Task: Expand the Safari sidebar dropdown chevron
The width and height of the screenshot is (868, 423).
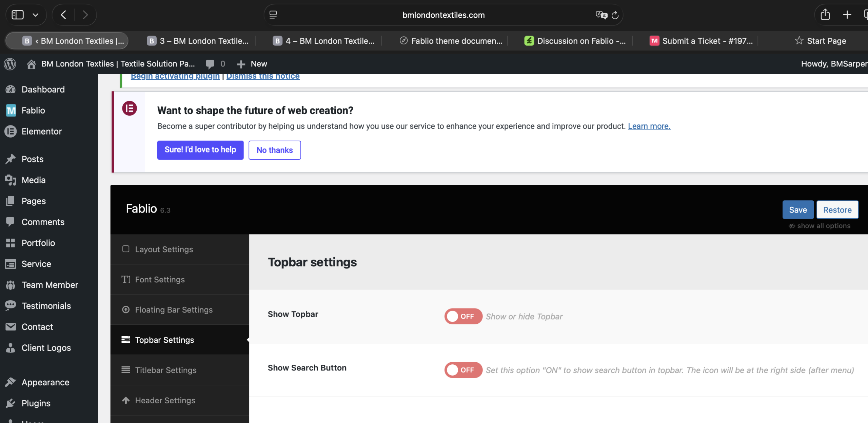Action: (x=36, y=15)
